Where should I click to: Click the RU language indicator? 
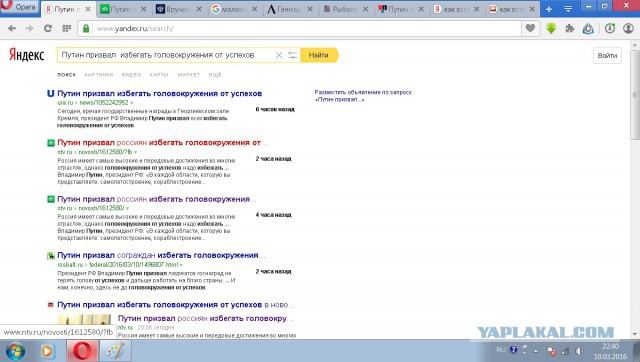point(501,350)
